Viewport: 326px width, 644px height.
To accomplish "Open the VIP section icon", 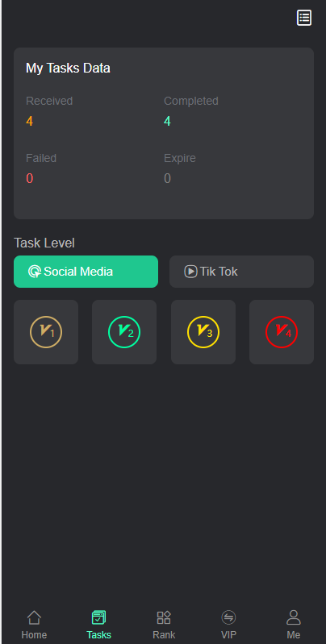I will 228,617.
